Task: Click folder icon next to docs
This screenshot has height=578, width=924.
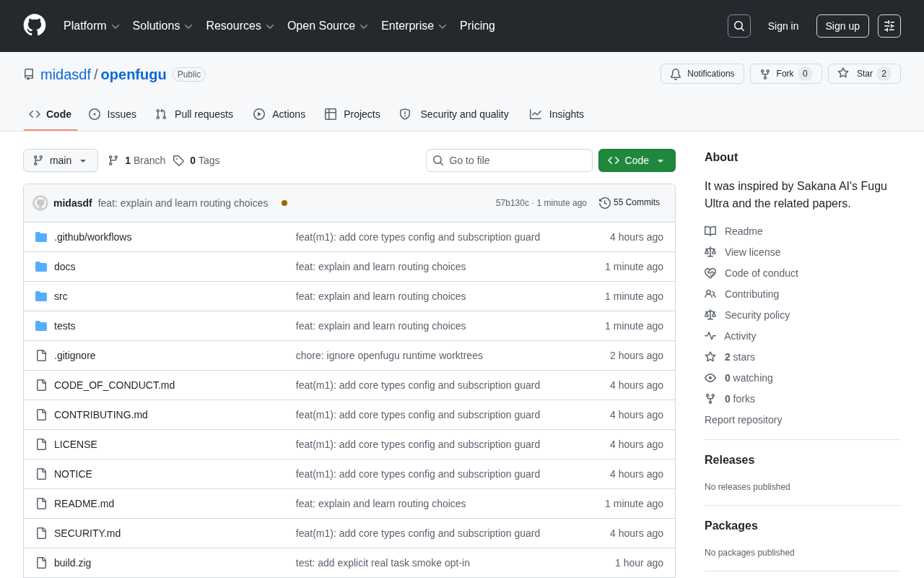Action: (41, 267)
